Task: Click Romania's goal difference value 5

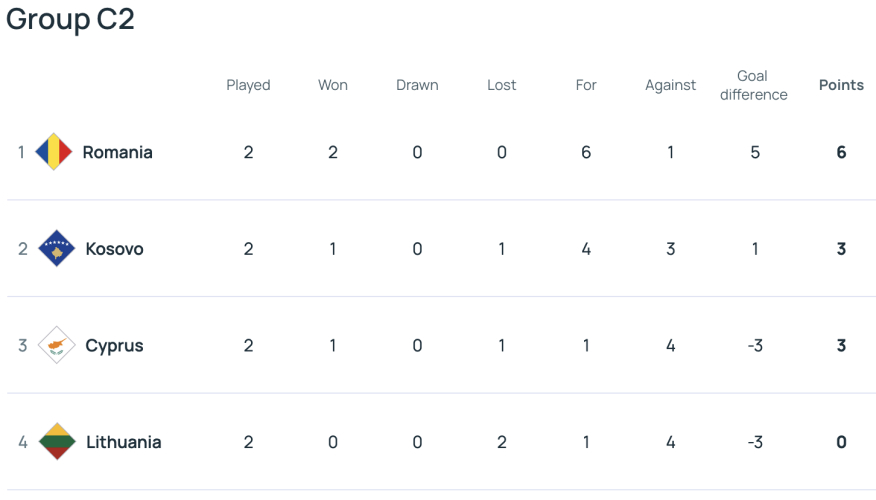Action: pos(755,152)
